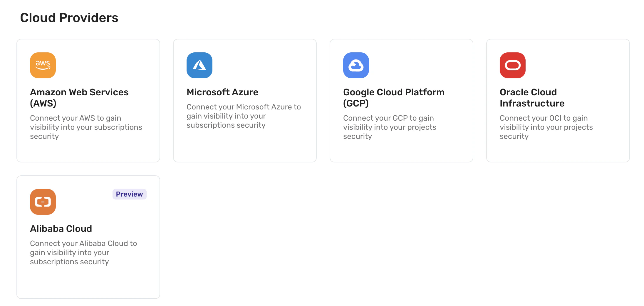Click 'Connect your AWS to gain visibility' description
This screenshot has width=644, height=306.
pos(86,127)
